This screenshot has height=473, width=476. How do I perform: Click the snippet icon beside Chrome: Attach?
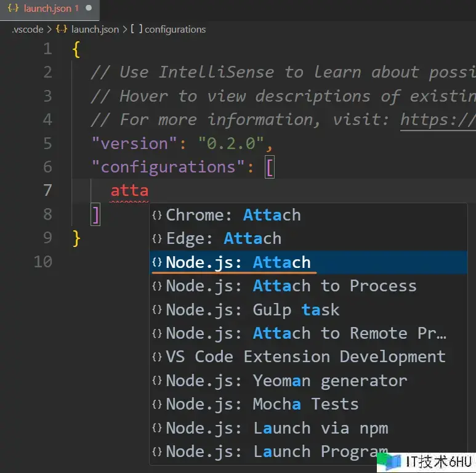(157, 216)
